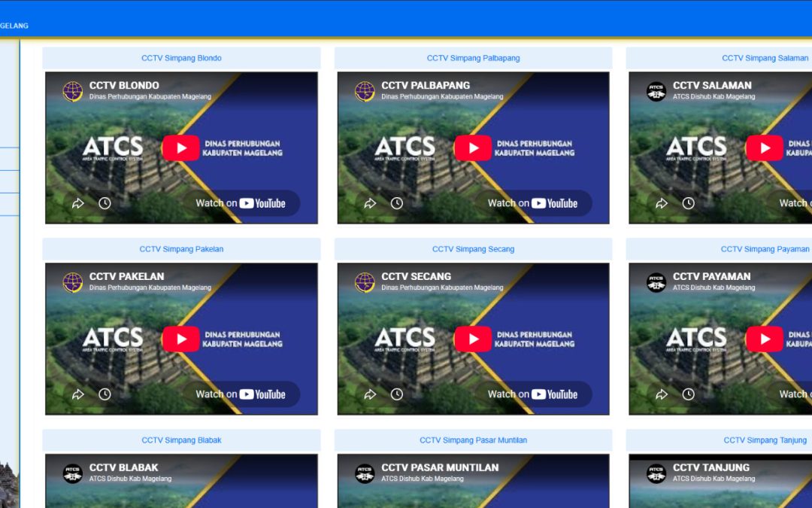Screen dimensions: 812x508
Task: Open the ATCS channel avatar on CCTV Blabak
Action: coord(72,473)
